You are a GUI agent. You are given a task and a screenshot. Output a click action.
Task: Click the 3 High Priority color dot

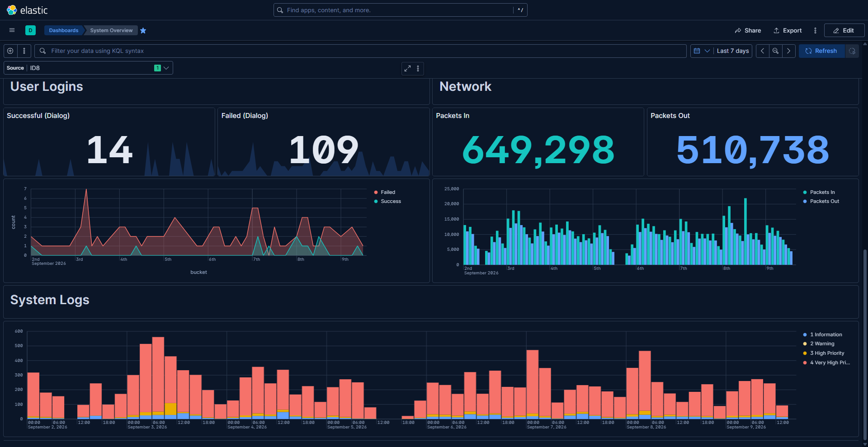[x=805, y=353]
